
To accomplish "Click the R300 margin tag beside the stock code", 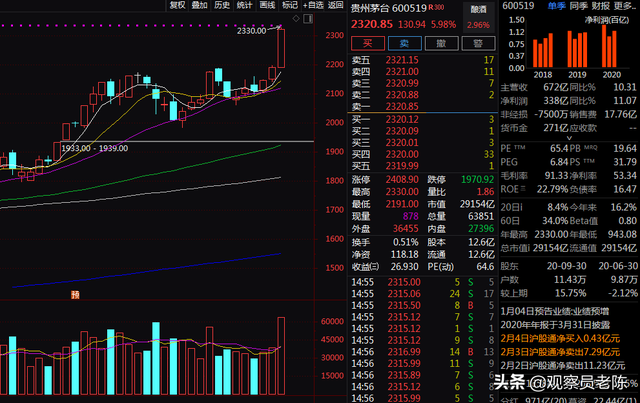I will (436, 7).
